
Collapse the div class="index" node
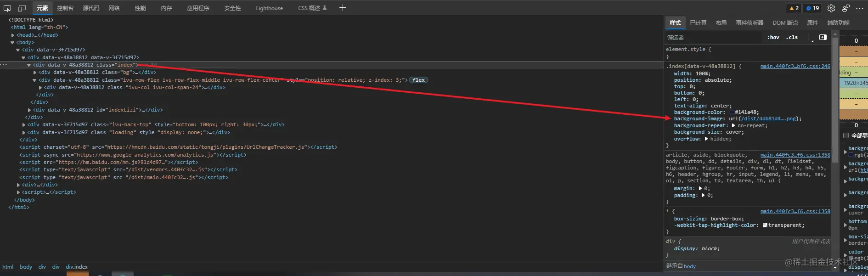pyautogui.click(x=29, y=65)
